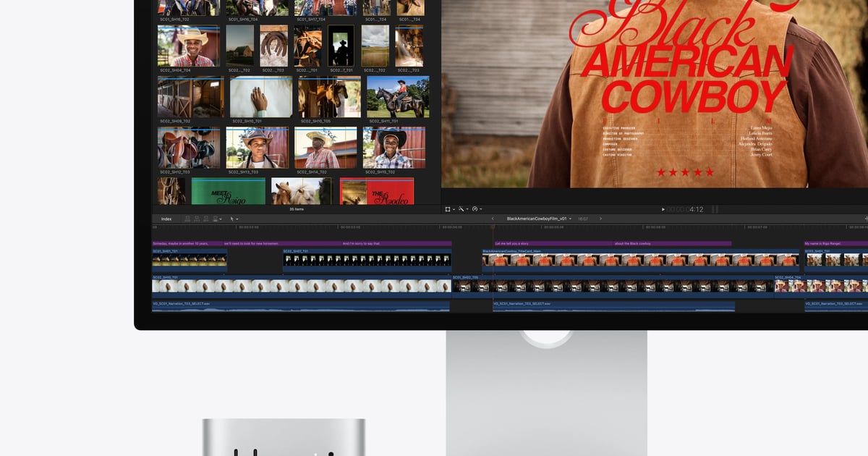The height and width of the screenshot is (456, 868).
Task: Select the doorway silhouette clip thumbnail
Action: (x=341, y=46)
